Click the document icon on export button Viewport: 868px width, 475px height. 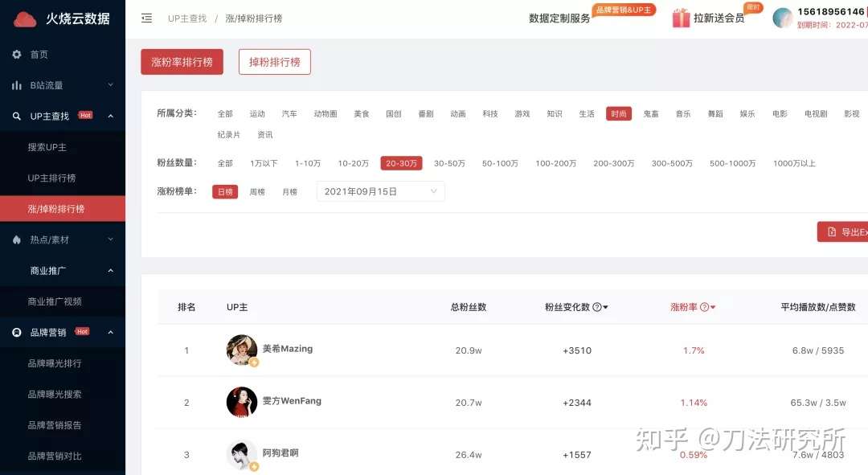click(x=832, y=232)
